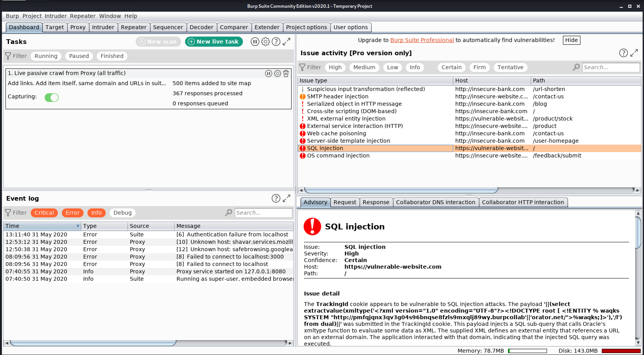Open task settings gear in Tasks header
The width and height of the screenshot is (644, 355).
point(265,41)
